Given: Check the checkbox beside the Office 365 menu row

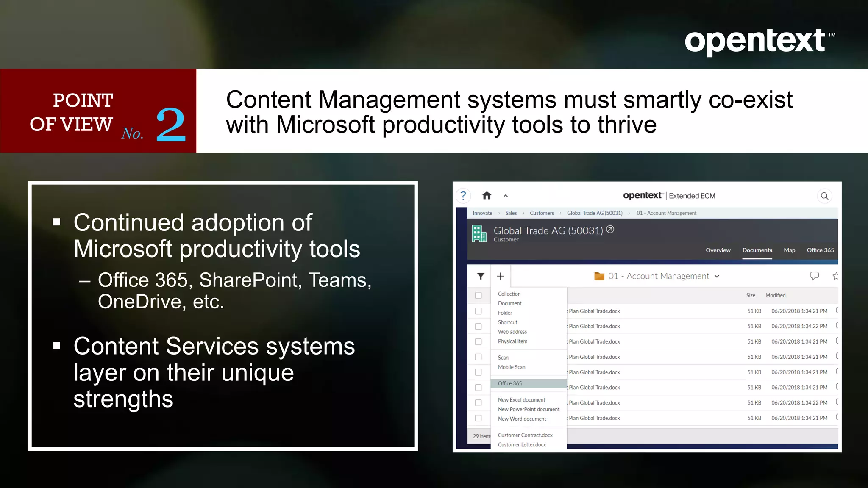Looking at the screenshot, I should (479, 387).
